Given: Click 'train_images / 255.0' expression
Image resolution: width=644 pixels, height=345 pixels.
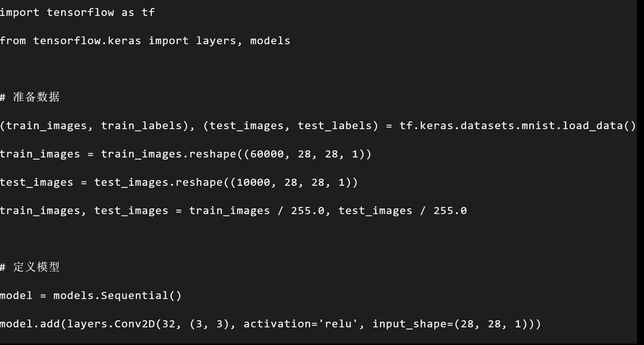Looking at the screenshot, I should pyautogui.click(x=257, y=211).
